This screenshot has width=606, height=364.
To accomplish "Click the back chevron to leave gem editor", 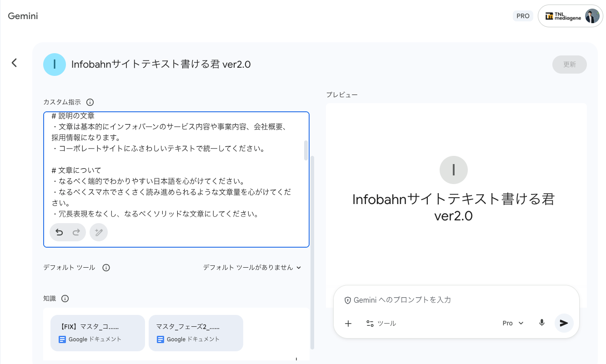I will point(14,63).
